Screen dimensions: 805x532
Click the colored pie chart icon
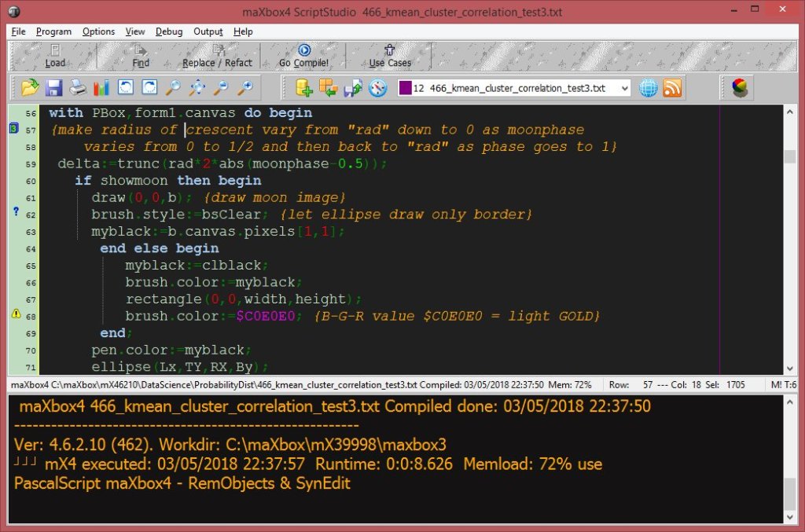tap(740, 88)
